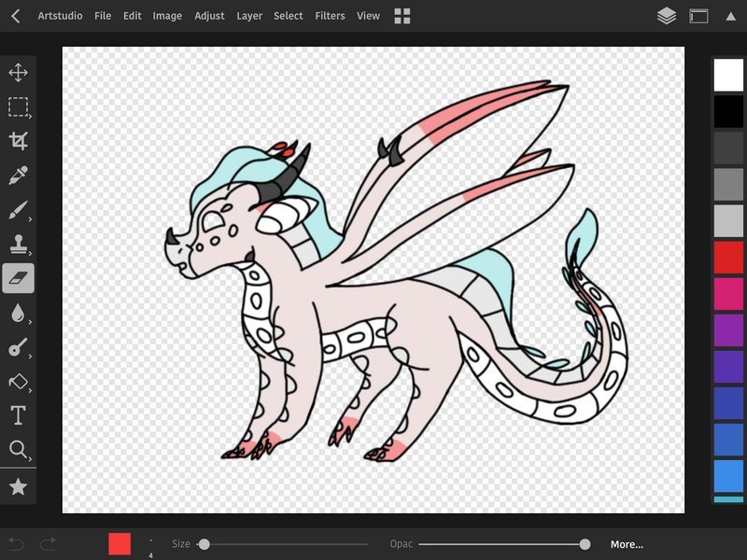Screen dimensions: 747x560
Task: Choose the Paint Bucket fill tool
Action: pyautogui.click(x=18, y=382)
